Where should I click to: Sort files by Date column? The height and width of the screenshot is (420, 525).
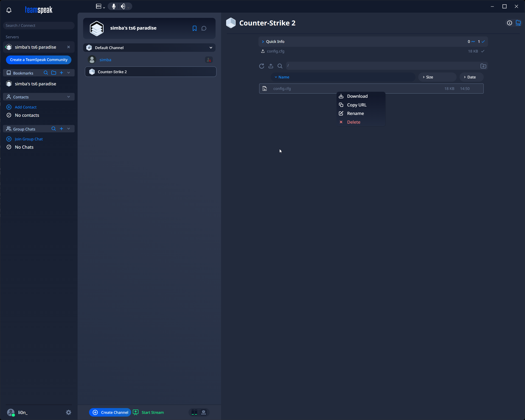point(472,77)
